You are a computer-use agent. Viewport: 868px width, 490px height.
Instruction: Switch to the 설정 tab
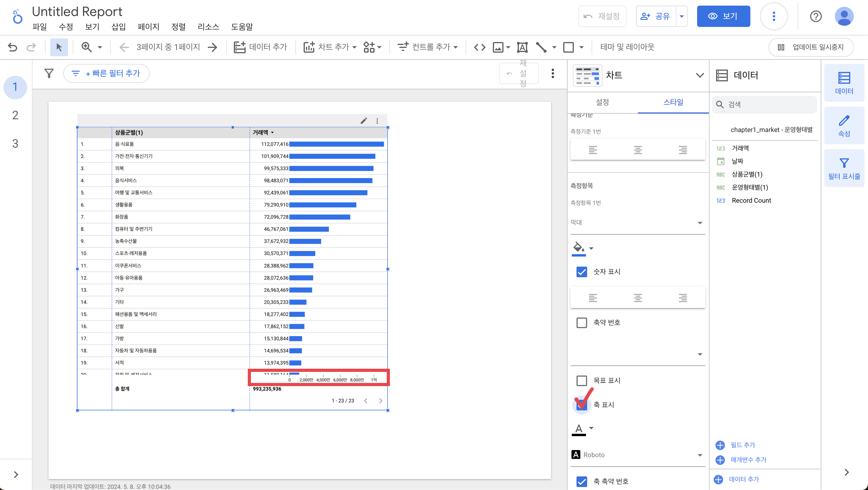coord(602,102)
